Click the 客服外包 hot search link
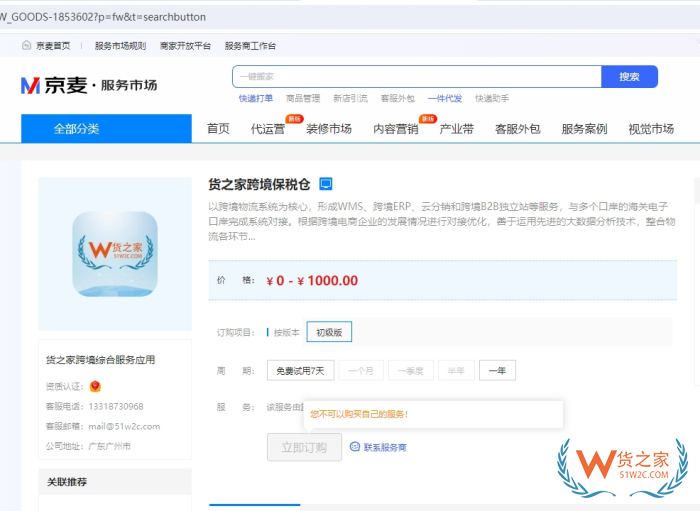Screen dimensions: 700x511 (398, 98)
